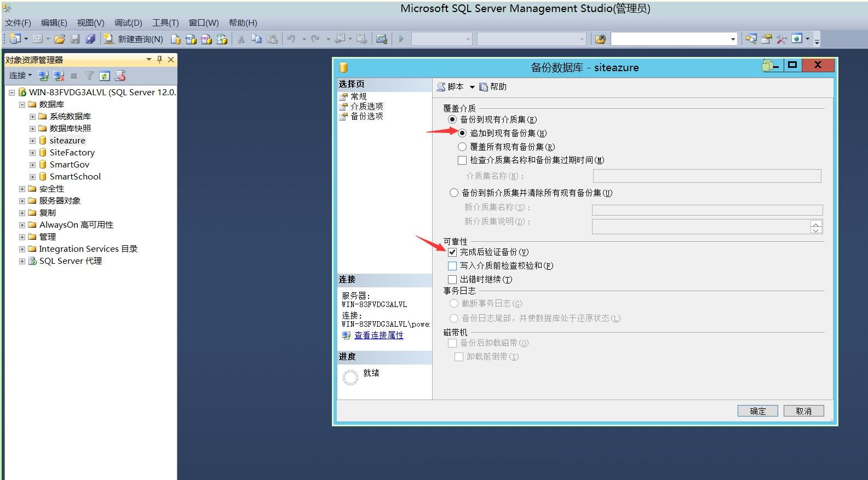Click the rightmost icon in the Object Explorer toolbar
868x480 pixels.
coord(120,76)
